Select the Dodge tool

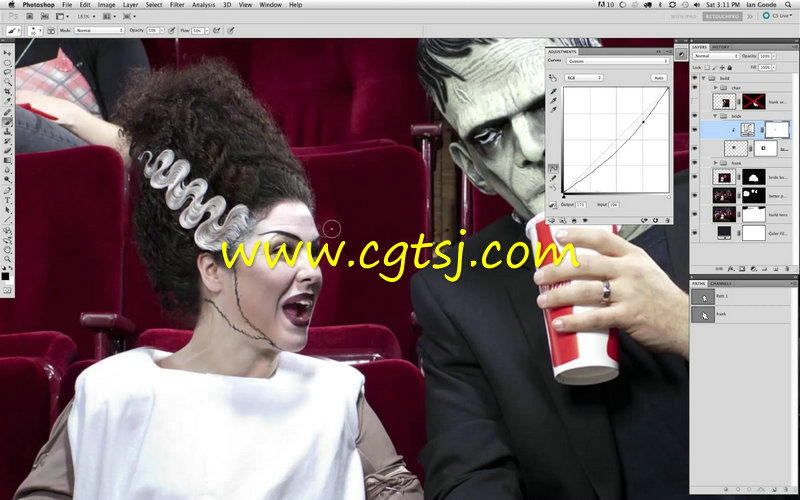[x=7, y=180]
